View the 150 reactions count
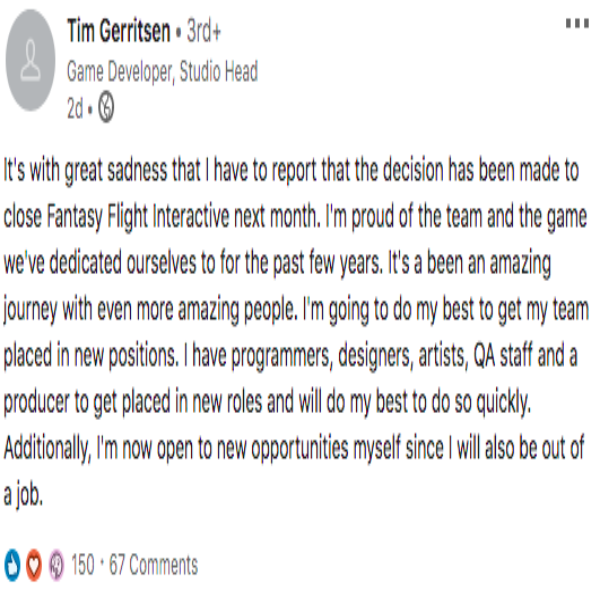Screen dimensions: 600x600 pos(83,565)
